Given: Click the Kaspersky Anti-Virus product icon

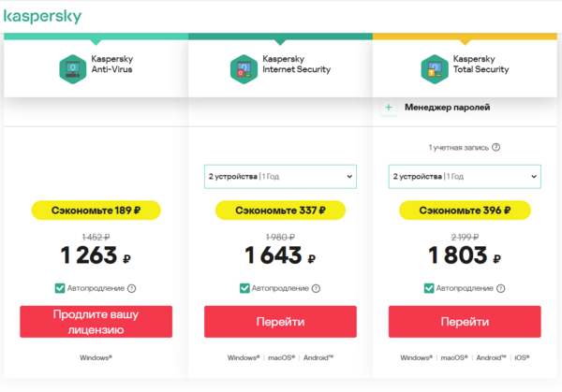Looking at the screenshot, I should click(71, 67).
